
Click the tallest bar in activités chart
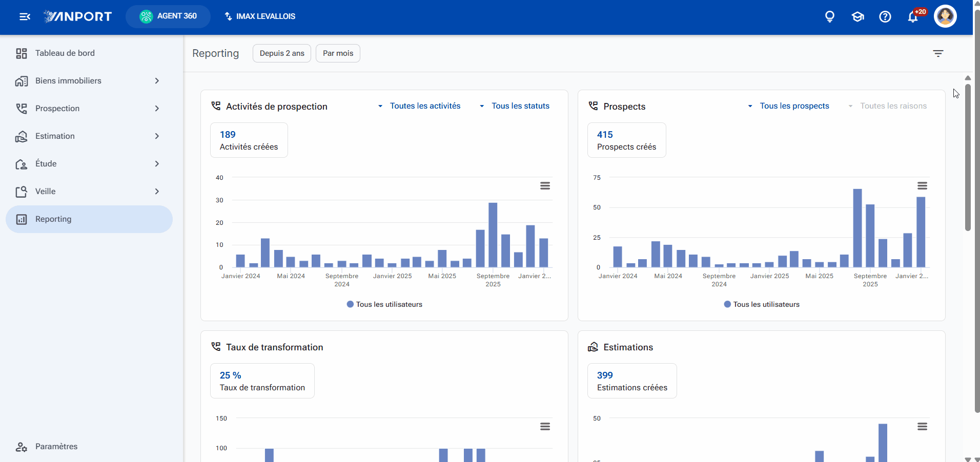[493, 235]
